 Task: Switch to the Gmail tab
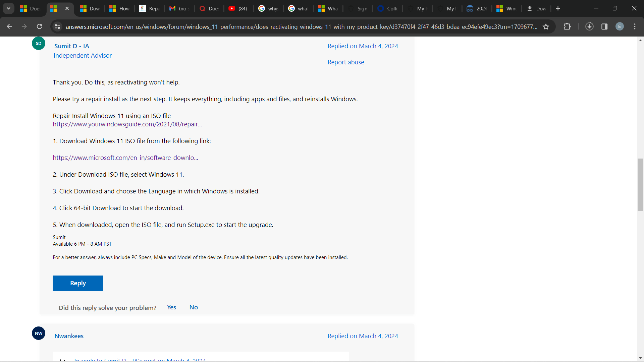(179, 8)
